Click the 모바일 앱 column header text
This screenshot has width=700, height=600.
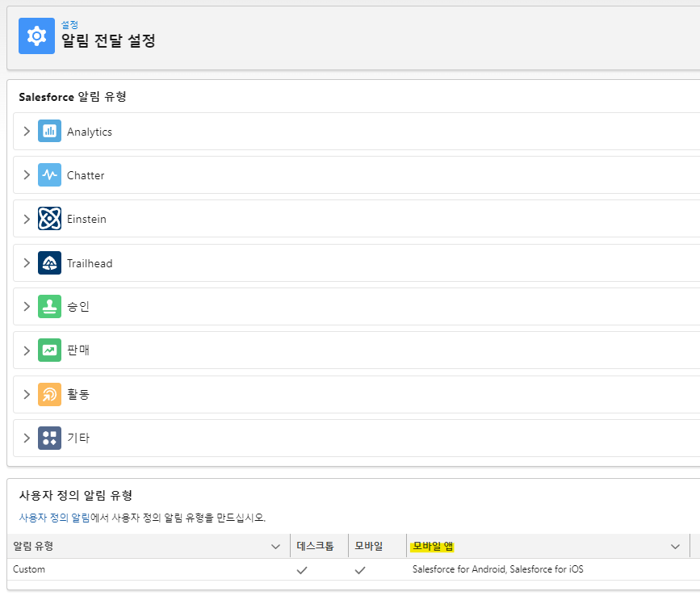pyautogui.click(x=433, y=546)
